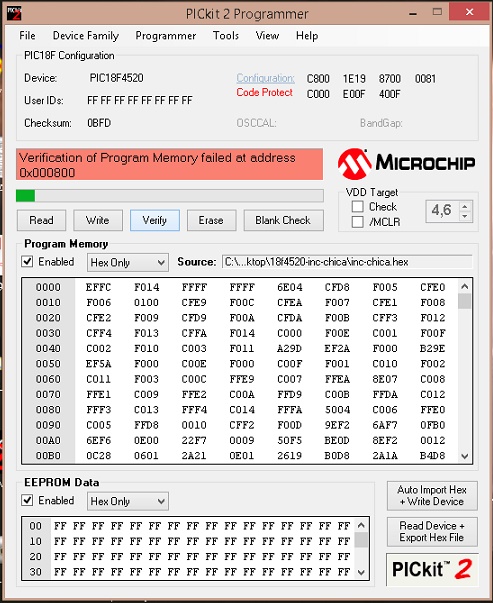Click the Verify button
This screenshot has height=603, width=493.
tap(155, 220)
